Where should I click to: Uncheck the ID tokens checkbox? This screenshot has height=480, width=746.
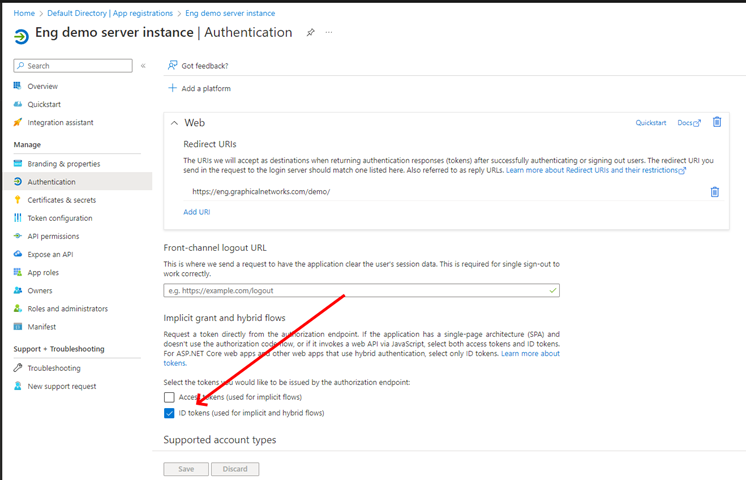tap(169, 413)
